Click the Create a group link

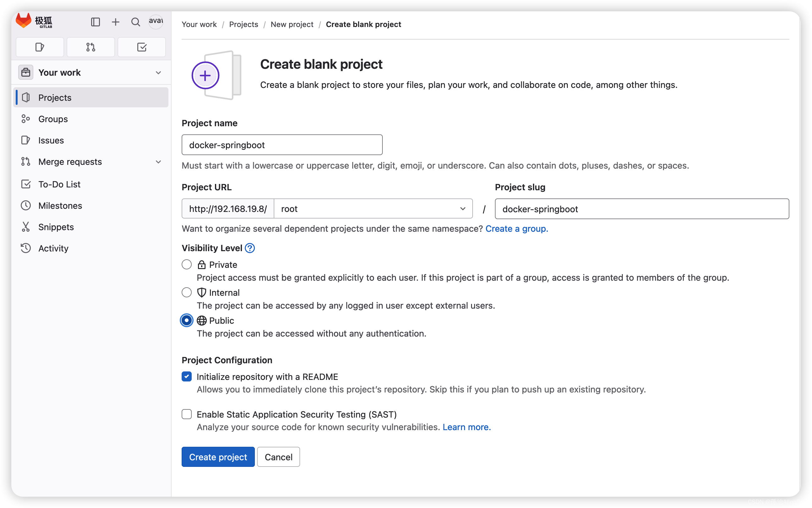point(517,228)
